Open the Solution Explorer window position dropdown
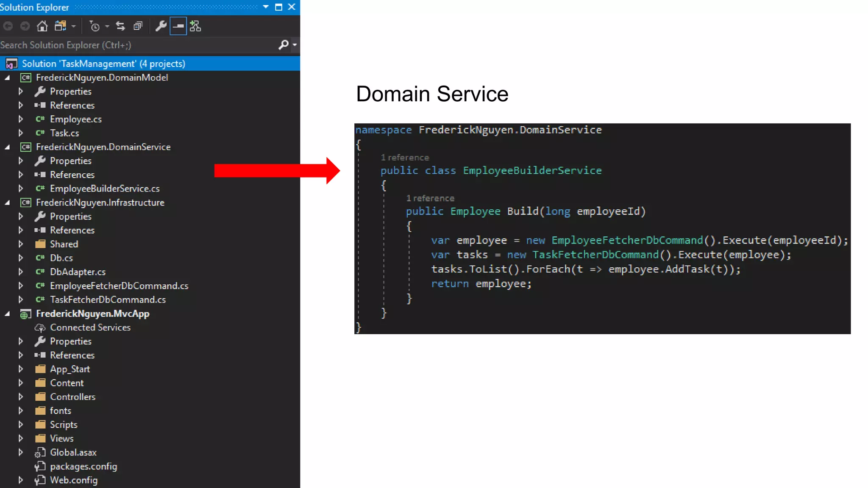Screen dimensions: 868x488 click(266, 7)
